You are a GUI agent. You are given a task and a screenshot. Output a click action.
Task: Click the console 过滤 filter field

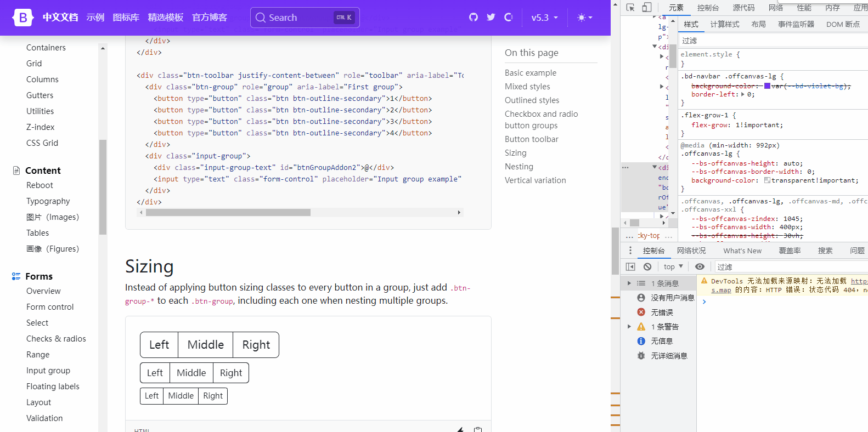click(x=791, y=266)
